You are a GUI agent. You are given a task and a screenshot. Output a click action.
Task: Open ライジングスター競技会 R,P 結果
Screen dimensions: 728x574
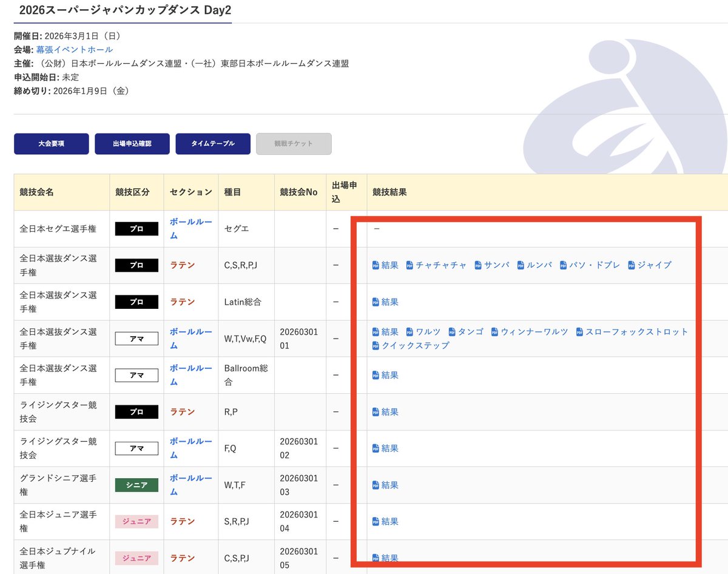pyautogui.click(x=385, y=411)
